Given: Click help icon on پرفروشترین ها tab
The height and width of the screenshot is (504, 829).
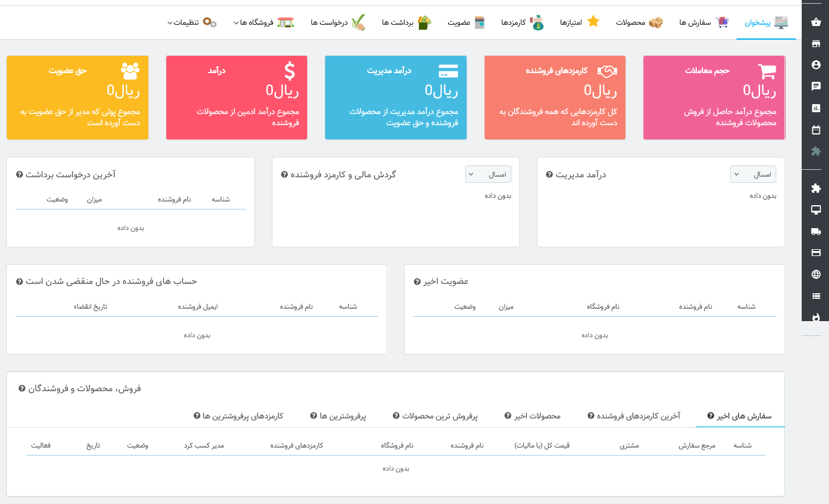Looking at the screenshot, I should (313, 416).
